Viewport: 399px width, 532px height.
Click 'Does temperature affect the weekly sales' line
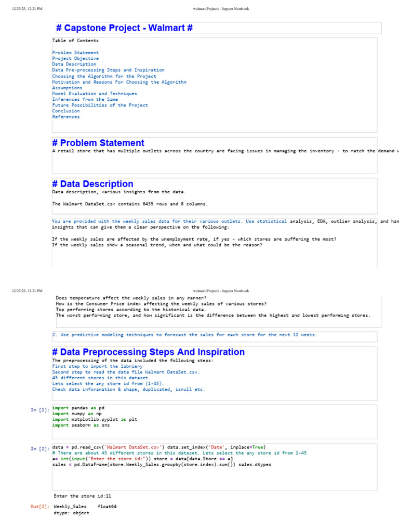(x=131, y=298)
